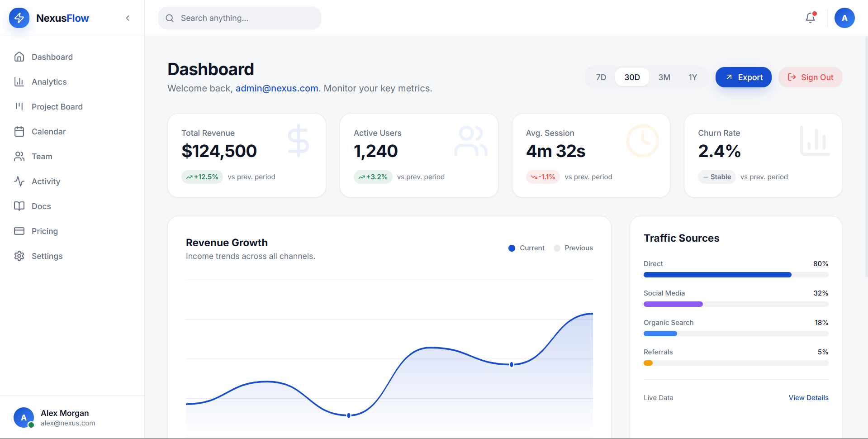Click the notification bell icon
Screen dimensions: 868x439
(x=810, y=18)
